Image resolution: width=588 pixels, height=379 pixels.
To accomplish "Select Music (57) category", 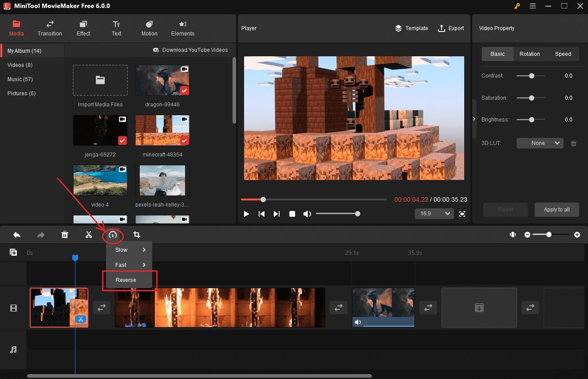I will tap(20, 79).
